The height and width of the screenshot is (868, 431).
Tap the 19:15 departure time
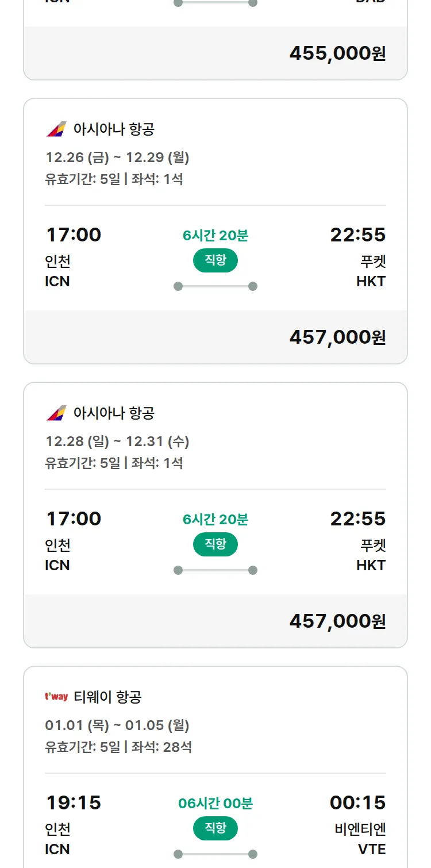pyautogui.click(x=73, y=802)
